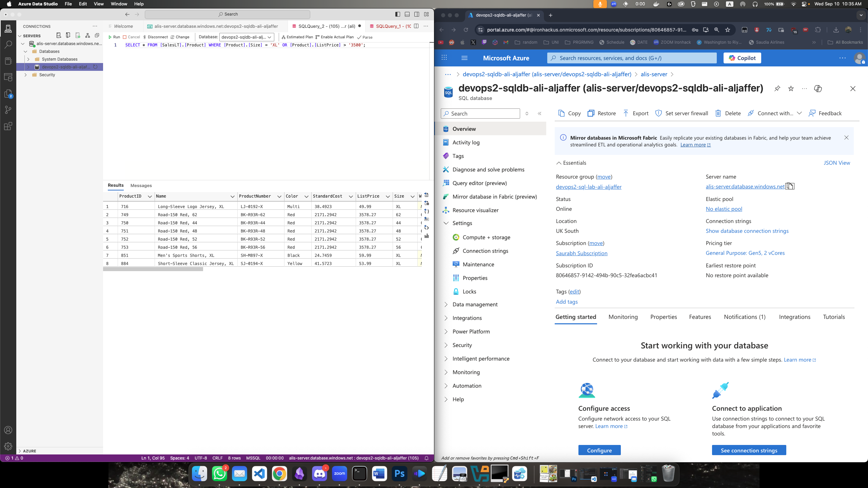Click the New Connection icon in Servers
The height and width of the screenshot is (488, 868).
point(58,35)
